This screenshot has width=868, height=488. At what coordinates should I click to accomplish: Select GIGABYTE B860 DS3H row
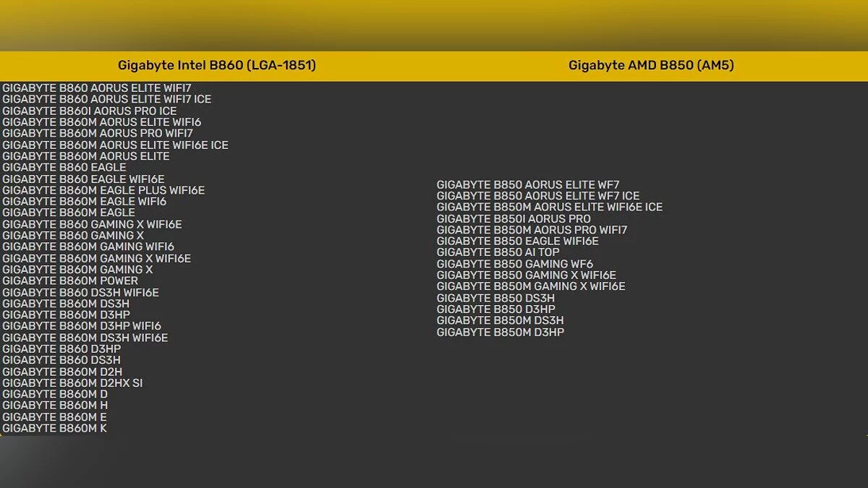pyautogui.click(x=61, y=360)
